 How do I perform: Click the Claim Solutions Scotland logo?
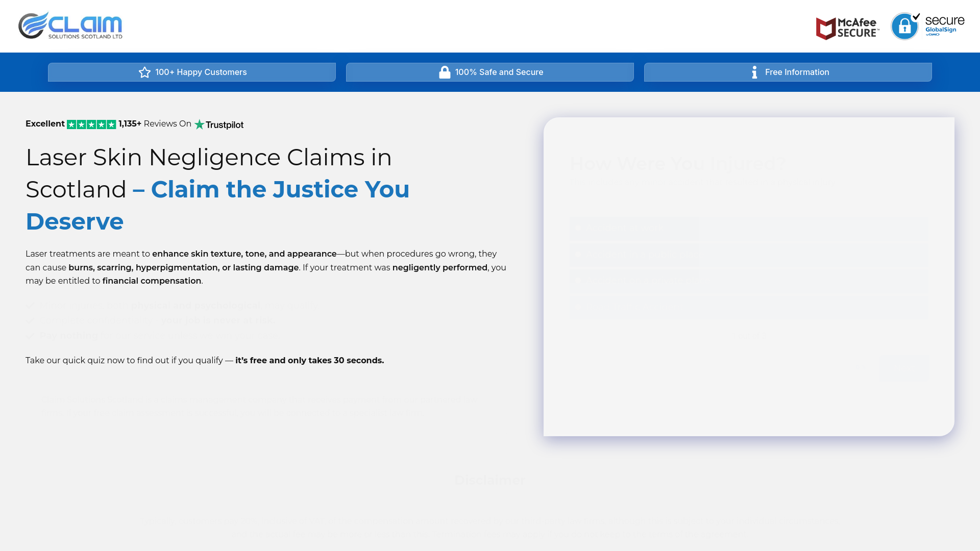point(70,26)
